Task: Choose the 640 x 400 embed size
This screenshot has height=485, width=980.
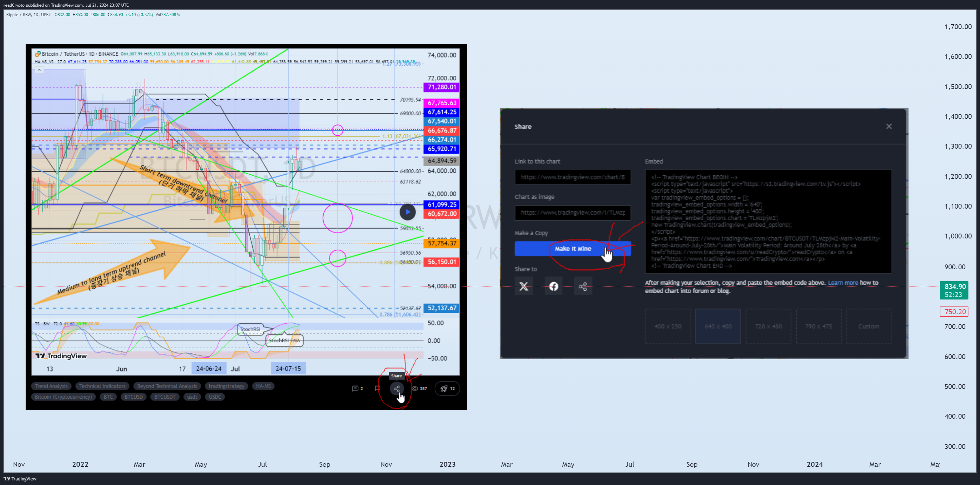Action: [x=718, y=326]
